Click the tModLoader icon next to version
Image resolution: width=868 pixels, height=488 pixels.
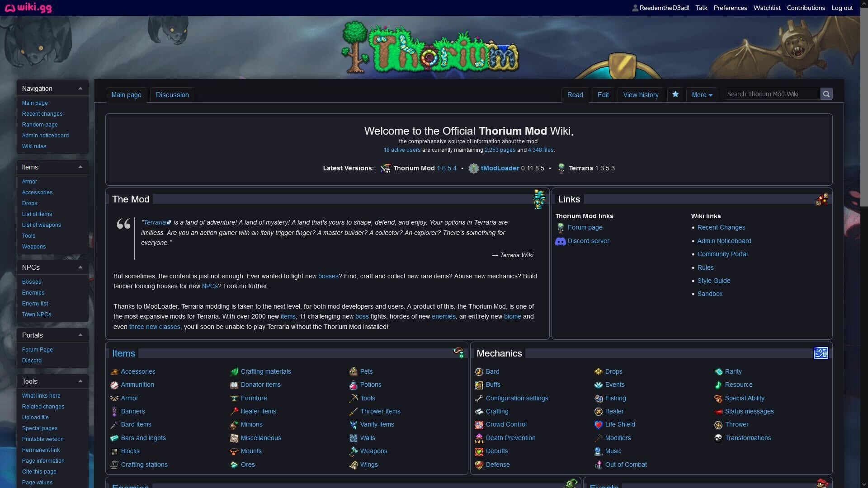tap(473, 168)
